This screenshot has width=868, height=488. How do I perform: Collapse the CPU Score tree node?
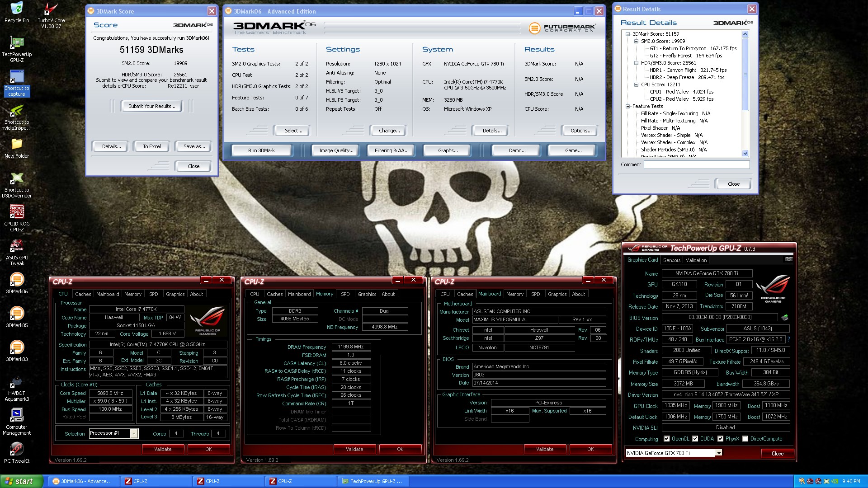point(636,84)
